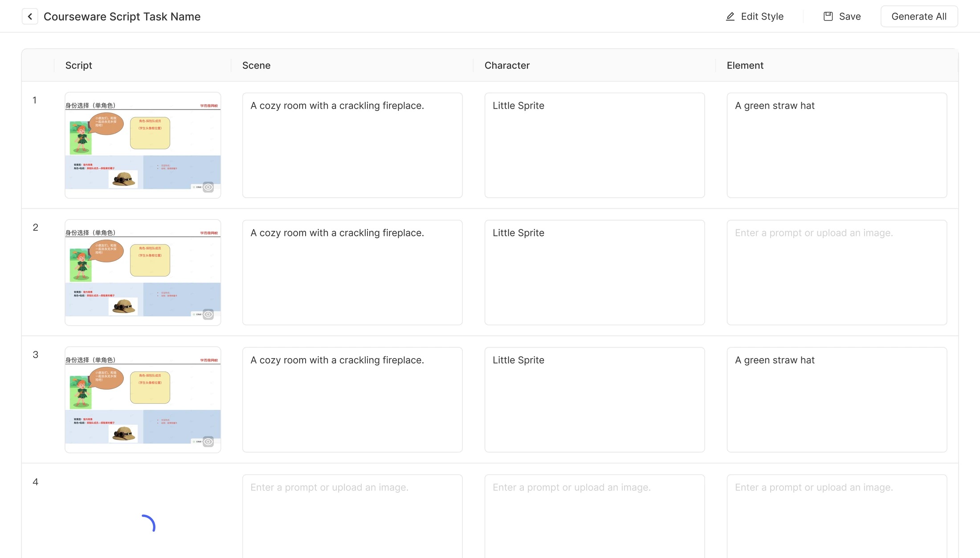The width and height of the screenshot is (980, 558).
Task: Preview row 1 script image with eye icon
Action: coord(208,187)
